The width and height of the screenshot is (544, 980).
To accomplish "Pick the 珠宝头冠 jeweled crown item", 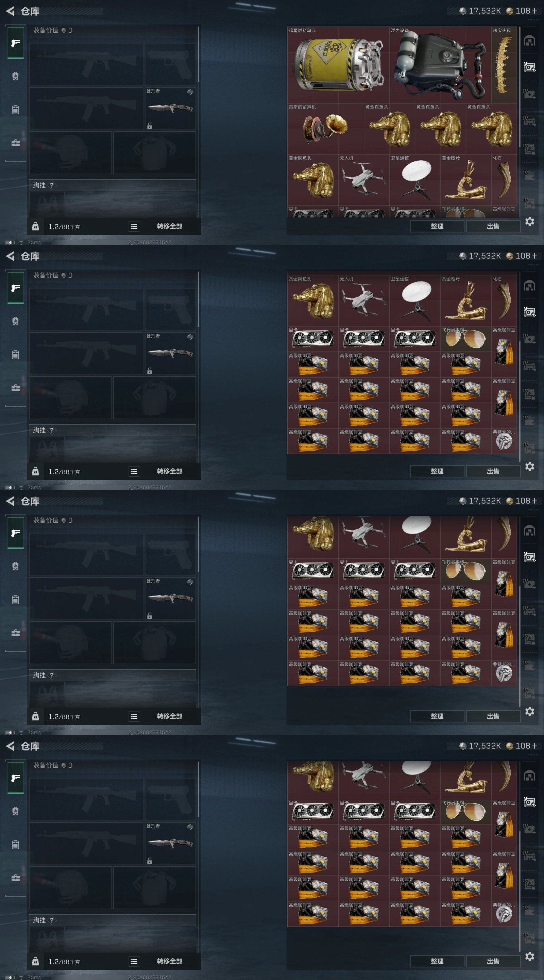I will [504, 65].
